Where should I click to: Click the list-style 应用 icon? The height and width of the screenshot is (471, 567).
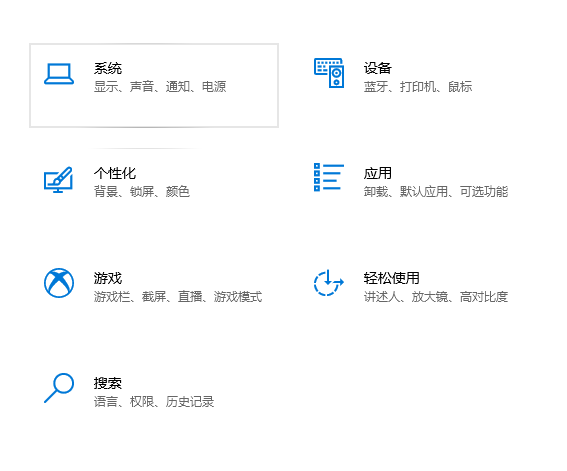tap(329, 177)
